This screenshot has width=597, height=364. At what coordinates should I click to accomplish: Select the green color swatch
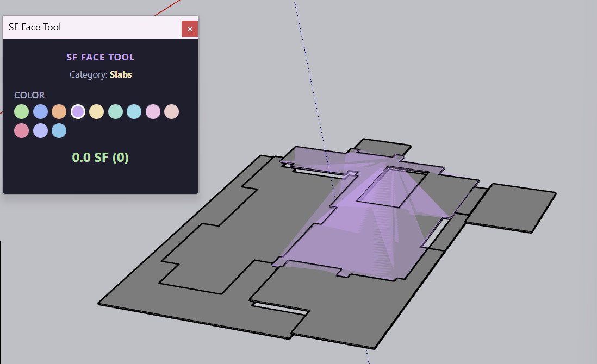click(21, 111)
